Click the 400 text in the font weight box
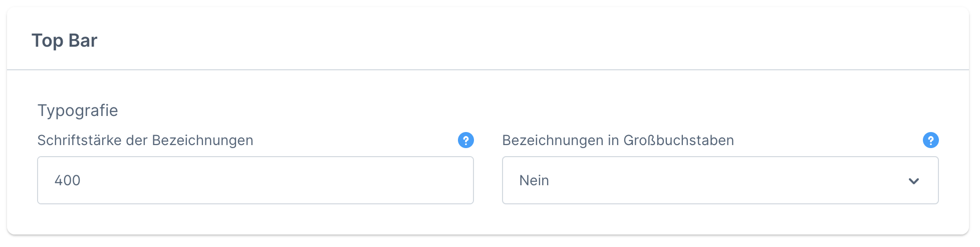This screenshot has height=247, width=980. (68, 180)
